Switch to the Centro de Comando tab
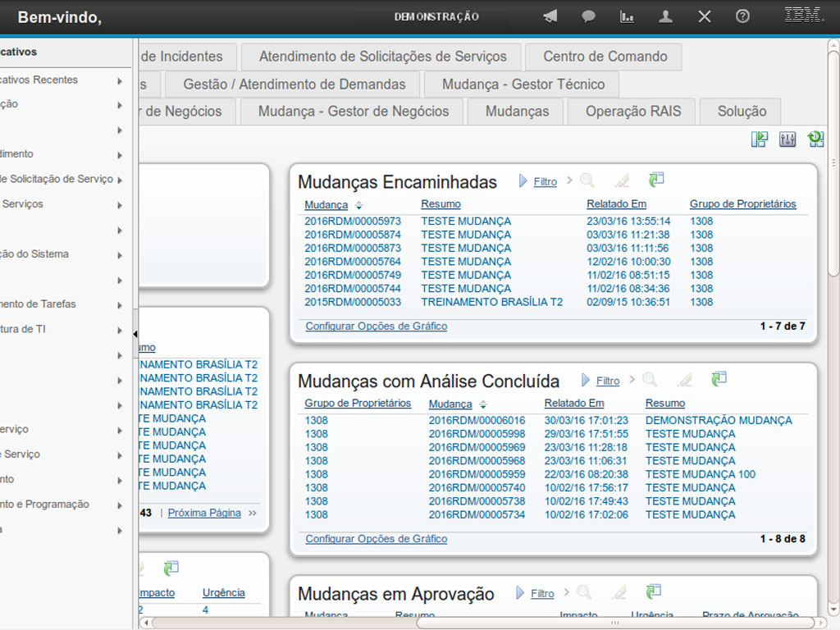Viewport: 840px width, 630px height. click(605, 57)
